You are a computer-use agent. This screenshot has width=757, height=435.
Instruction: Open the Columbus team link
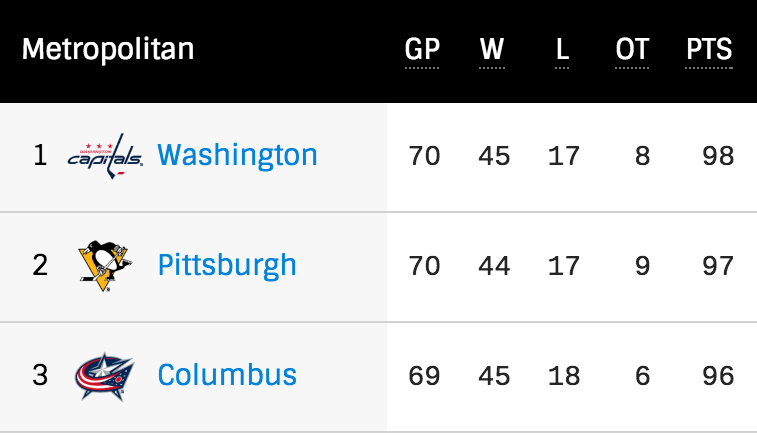point(227,375)
